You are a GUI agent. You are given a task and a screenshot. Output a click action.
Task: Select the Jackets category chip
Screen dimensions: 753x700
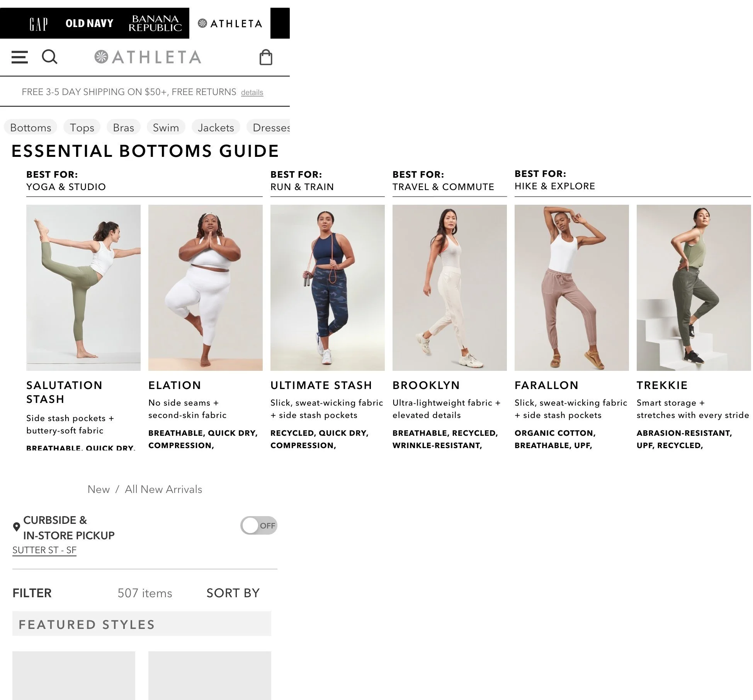pos(216,127)
